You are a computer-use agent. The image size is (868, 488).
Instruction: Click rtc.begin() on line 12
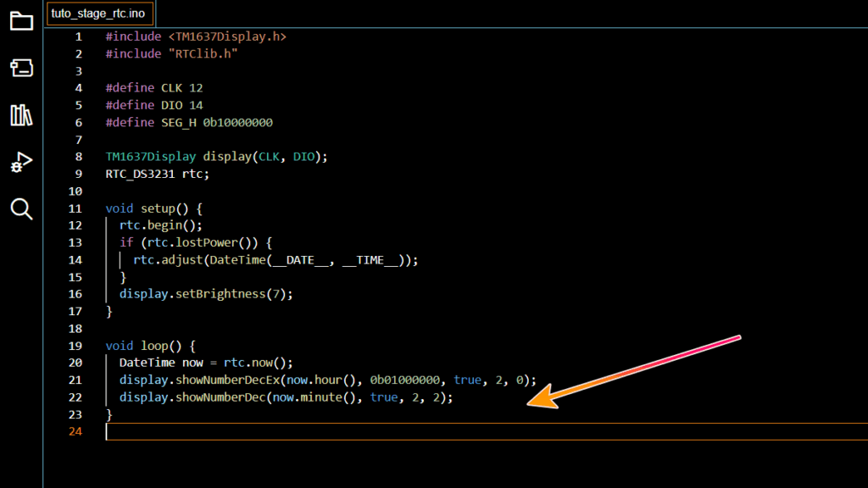pos(158,225)
